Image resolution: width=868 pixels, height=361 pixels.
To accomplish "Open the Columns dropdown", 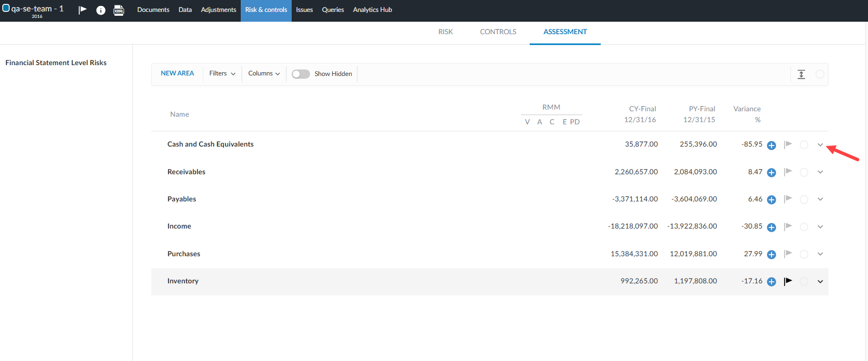I will tap(264, 73).
